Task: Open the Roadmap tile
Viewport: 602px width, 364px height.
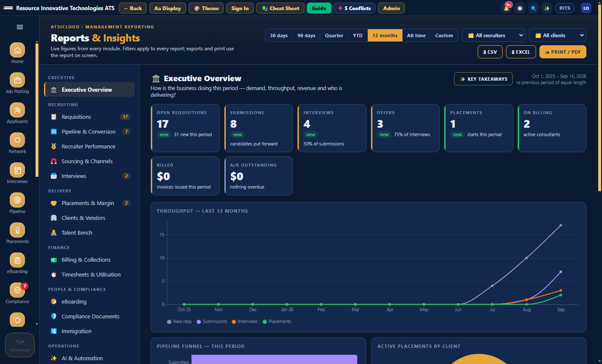Action: click(x=20, y=345)
